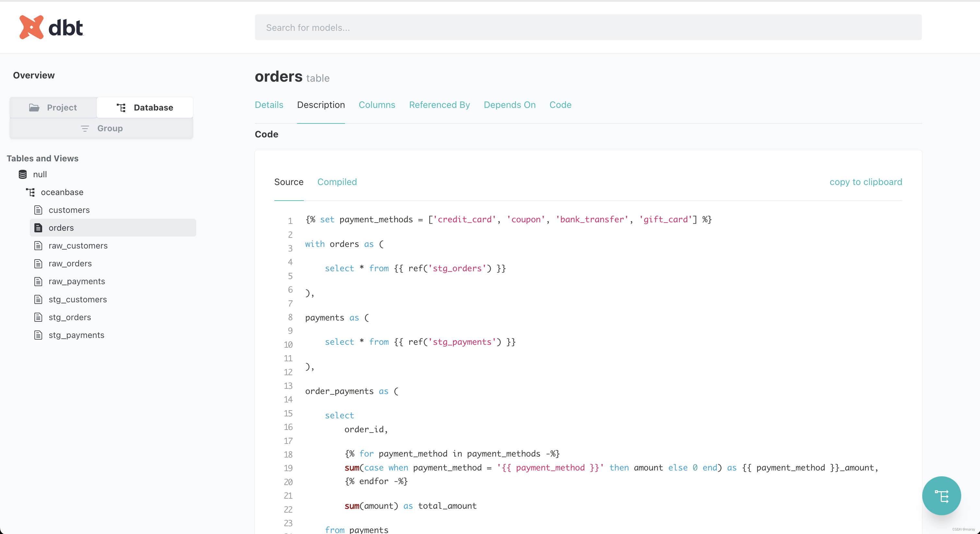This screenshot has width=980, height=534.
Task: Open the stg_customers view
Action: (x=78, y=299)
